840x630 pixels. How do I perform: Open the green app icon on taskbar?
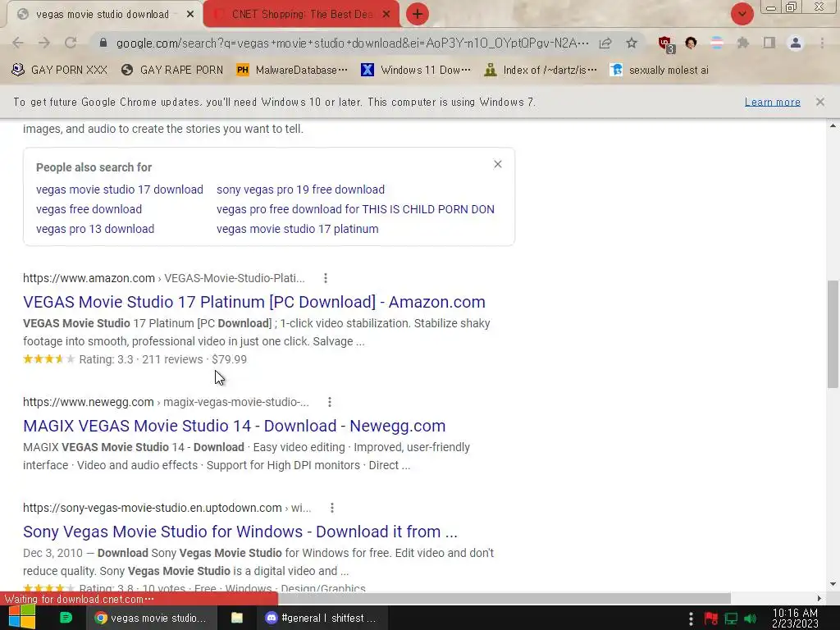point(66,618)
